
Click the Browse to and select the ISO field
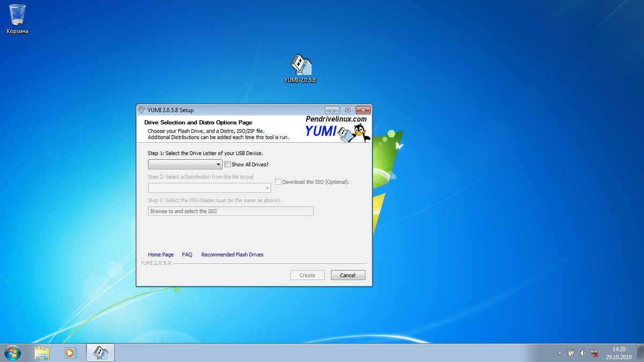(231, 211)
